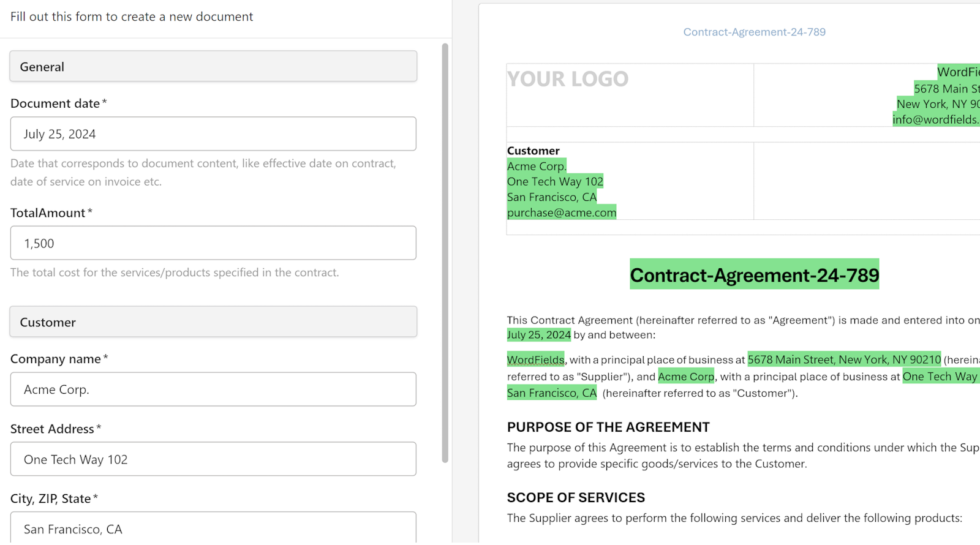Edit the TotalAmount field showing 1,500
Image resolution: width=980 pixels, height=545 pixels.
[x=213, y=243]
